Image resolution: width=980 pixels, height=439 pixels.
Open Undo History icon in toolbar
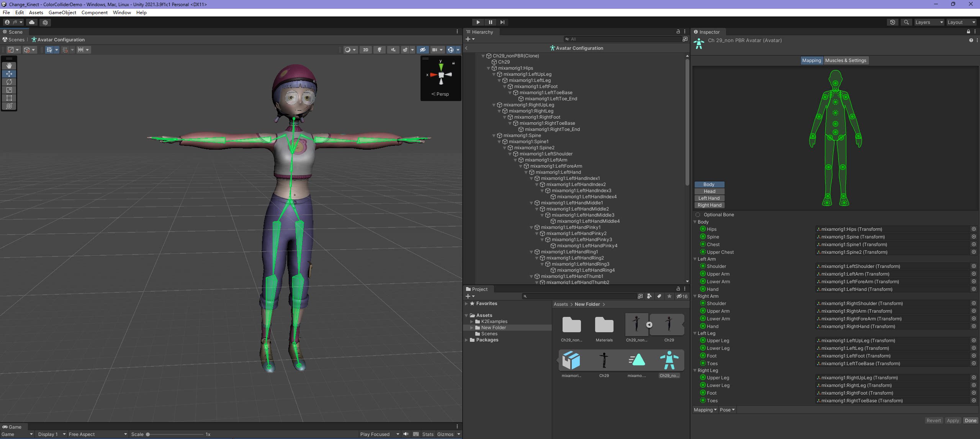coord(893,22)
